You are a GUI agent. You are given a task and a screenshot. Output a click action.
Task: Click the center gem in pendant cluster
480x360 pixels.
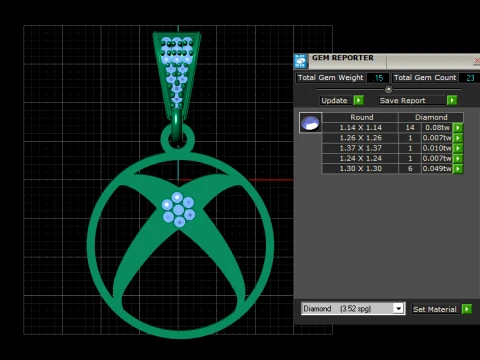[178, 210]
